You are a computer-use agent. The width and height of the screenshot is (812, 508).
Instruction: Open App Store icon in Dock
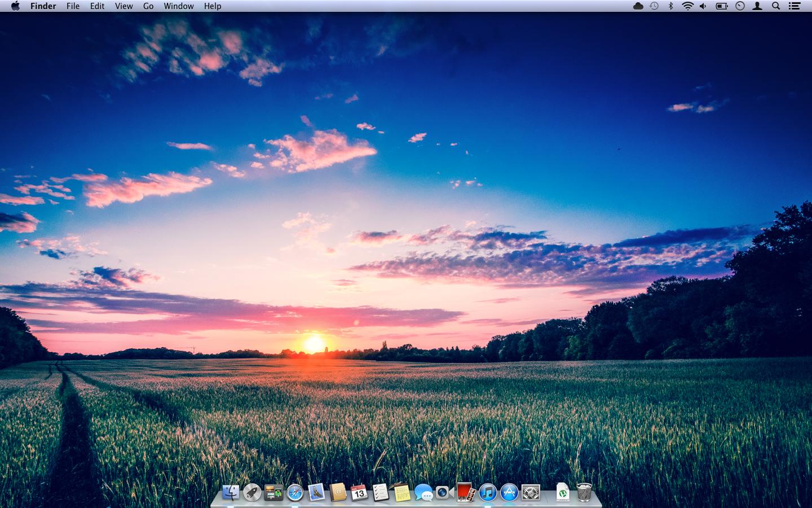(509, 492)
